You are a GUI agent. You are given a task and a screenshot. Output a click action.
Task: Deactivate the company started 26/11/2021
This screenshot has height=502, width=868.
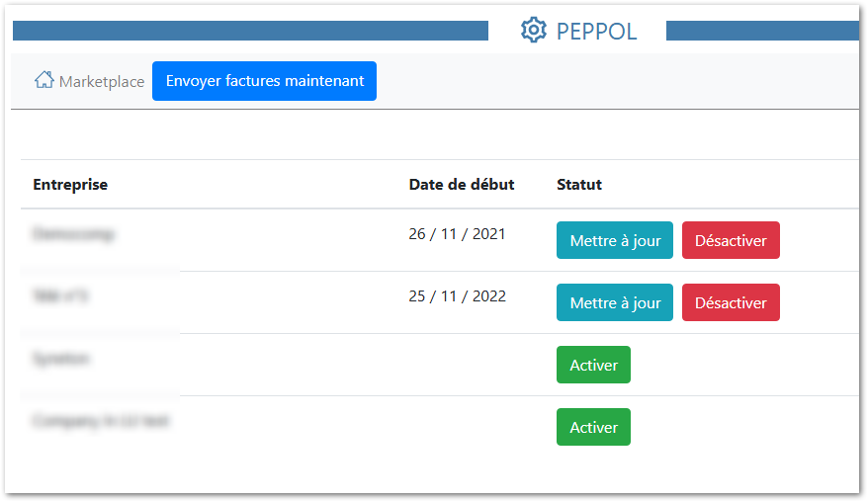coord(731,240)
